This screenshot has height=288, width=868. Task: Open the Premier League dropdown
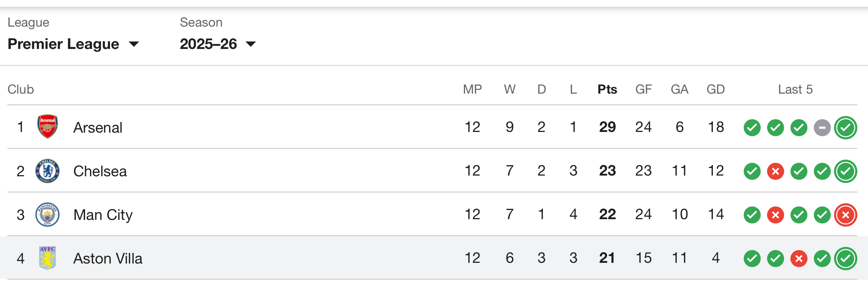(73, 44)
